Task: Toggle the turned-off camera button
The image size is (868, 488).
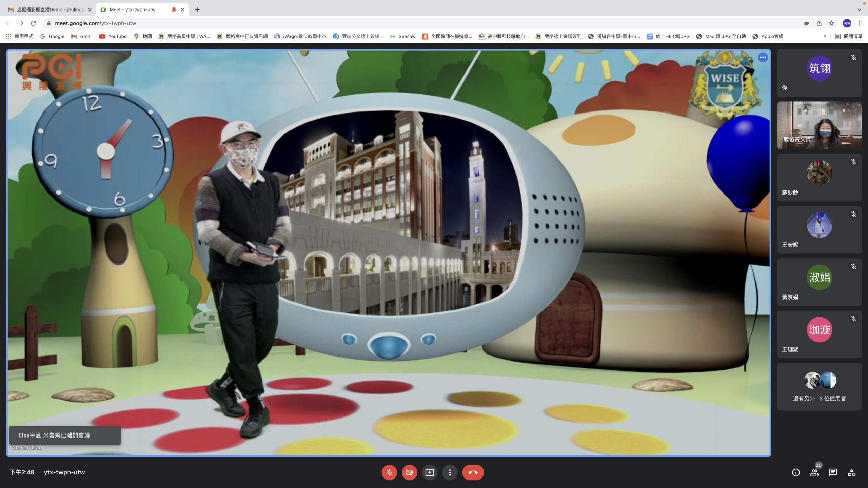Action: pyautogui.click(x=409, y=472)
